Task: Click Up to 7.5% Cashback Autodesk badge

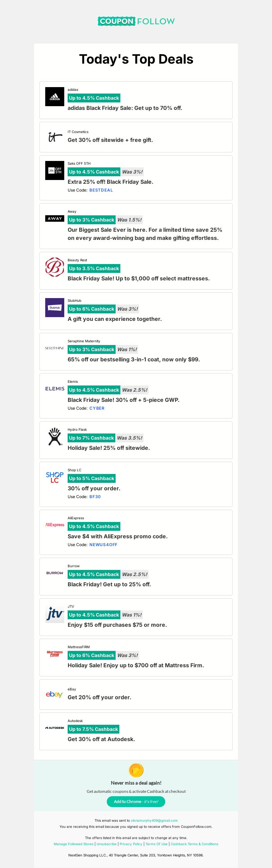Action: tap(93, 729)
